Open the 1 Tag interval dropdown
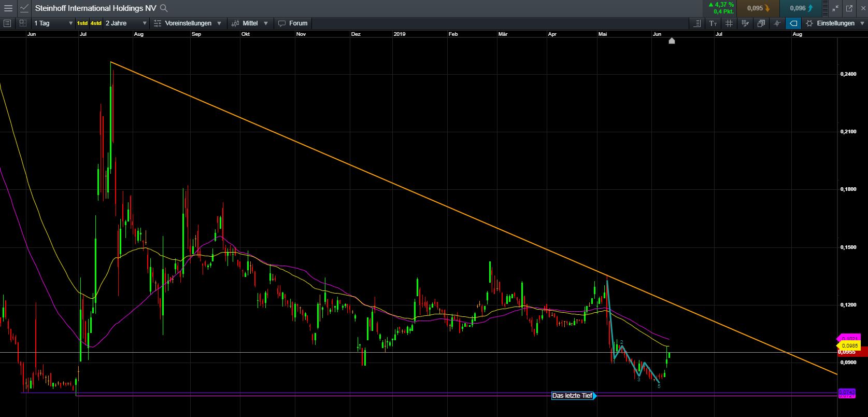This screenshot has width=868, height=417. click(53, 23)
